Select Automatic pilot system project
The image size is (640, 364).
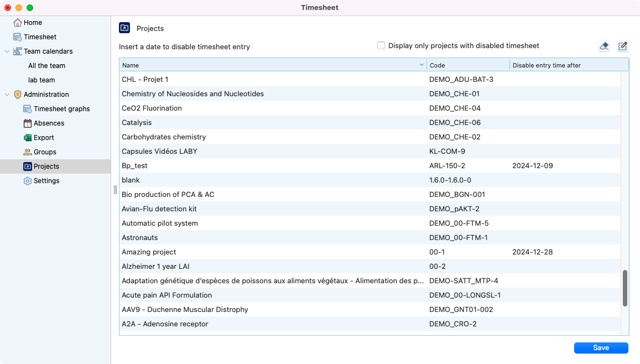[x=370, y=223]
